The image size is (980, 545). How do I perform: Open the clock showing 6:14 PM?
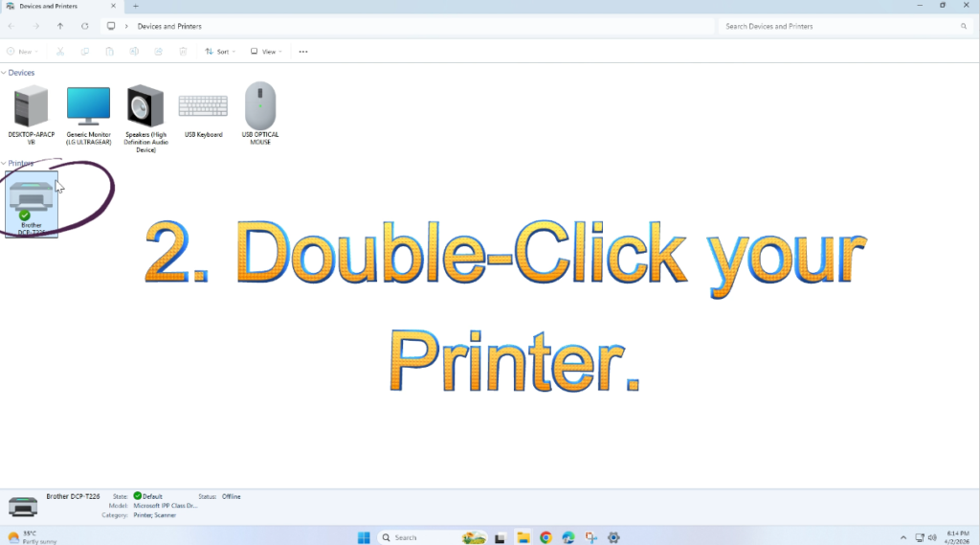(957, 537)
